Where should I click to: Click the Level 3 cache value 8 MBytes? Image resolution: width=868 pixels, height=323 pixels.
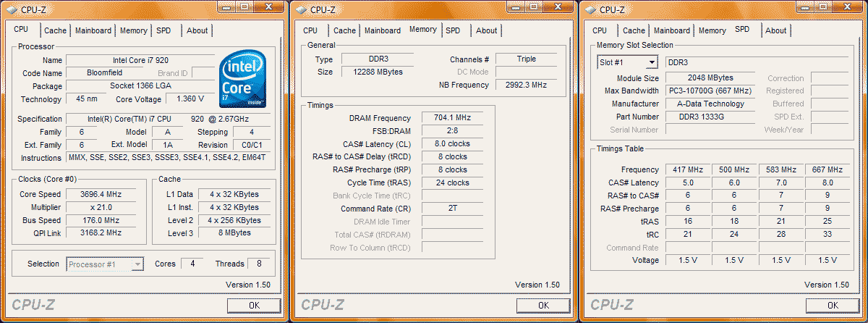pyautogui.click(x=235, y=233)
